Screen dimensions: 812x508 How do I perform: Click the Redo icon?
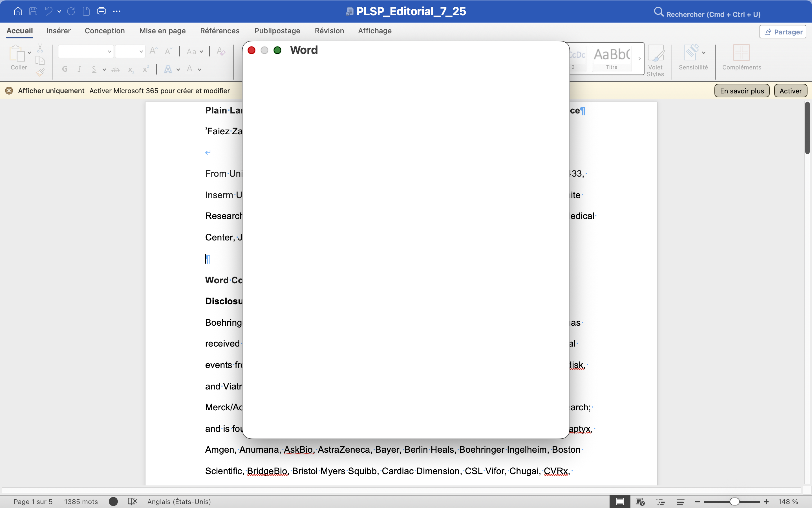[71, 11]
